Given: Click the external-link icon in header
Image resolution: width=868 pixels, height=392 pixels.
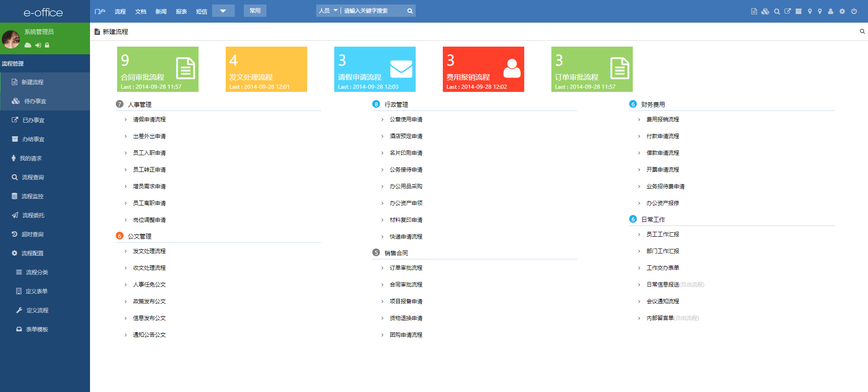Looking at the screenshot, I should (787, 11).
